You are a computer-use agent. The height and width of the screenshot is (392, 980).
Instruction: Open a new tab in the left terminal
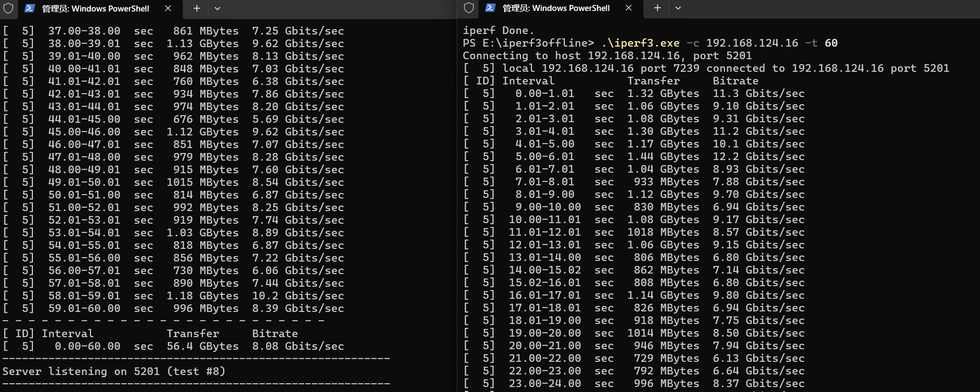point(197,8)
